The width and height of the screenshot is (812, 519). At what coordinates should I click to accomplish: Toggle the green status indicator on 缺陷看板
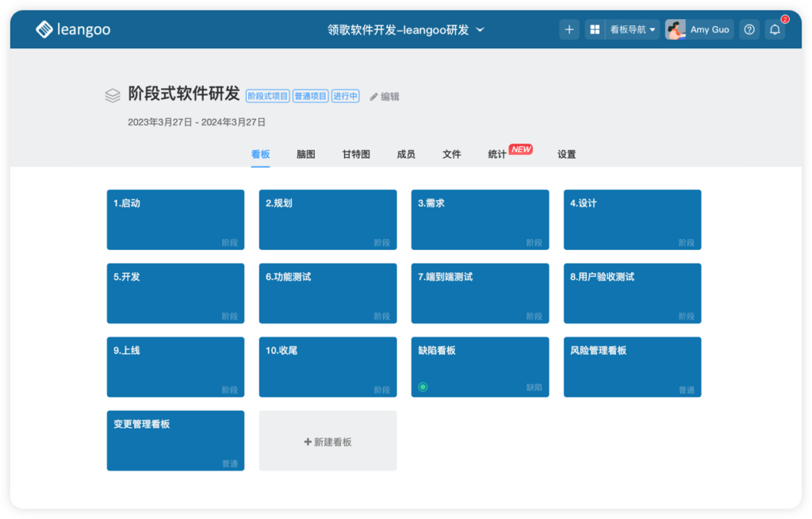coord(423,386)
